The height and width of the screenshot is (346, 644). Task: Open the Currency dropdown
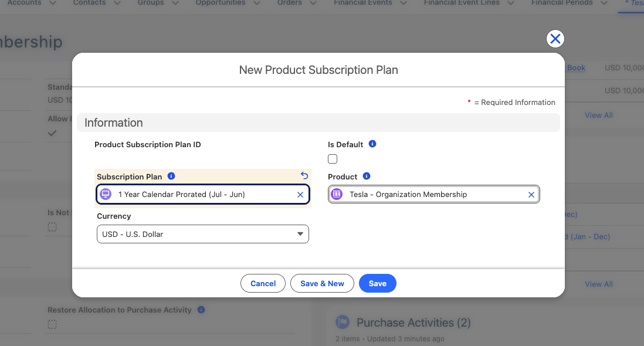[203, 234]
